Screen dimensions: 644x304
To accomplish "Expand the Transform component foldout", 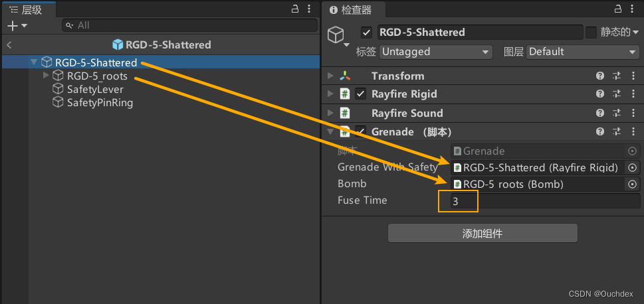I will [330, 76].
